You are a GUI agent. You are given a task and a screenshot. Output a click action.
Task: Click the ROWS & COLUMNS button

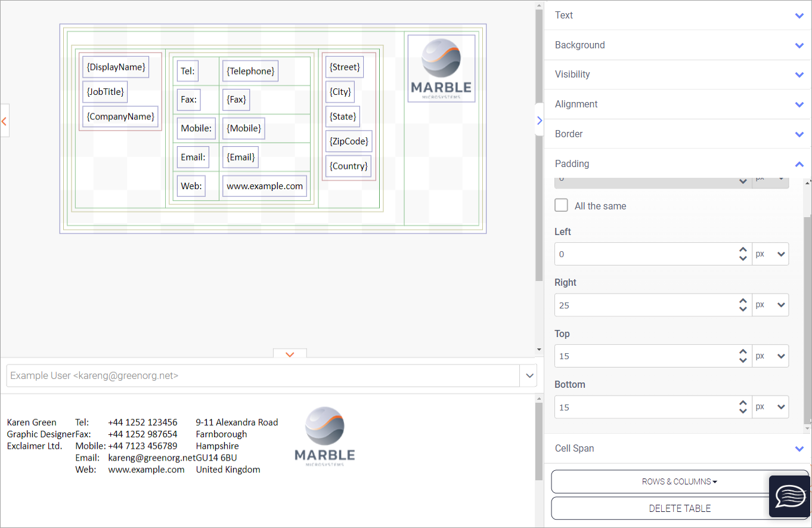coord(679,481)
